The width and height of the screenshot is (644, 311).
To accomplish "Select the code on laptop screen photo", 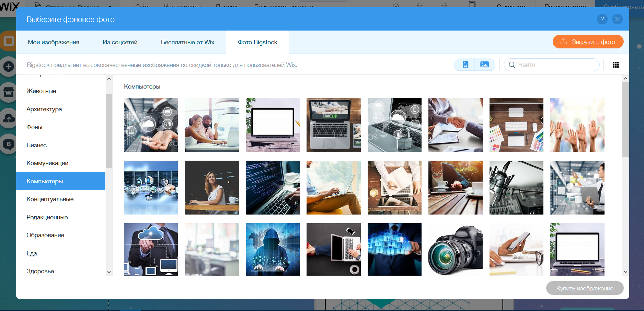I will tap(273, 187).
